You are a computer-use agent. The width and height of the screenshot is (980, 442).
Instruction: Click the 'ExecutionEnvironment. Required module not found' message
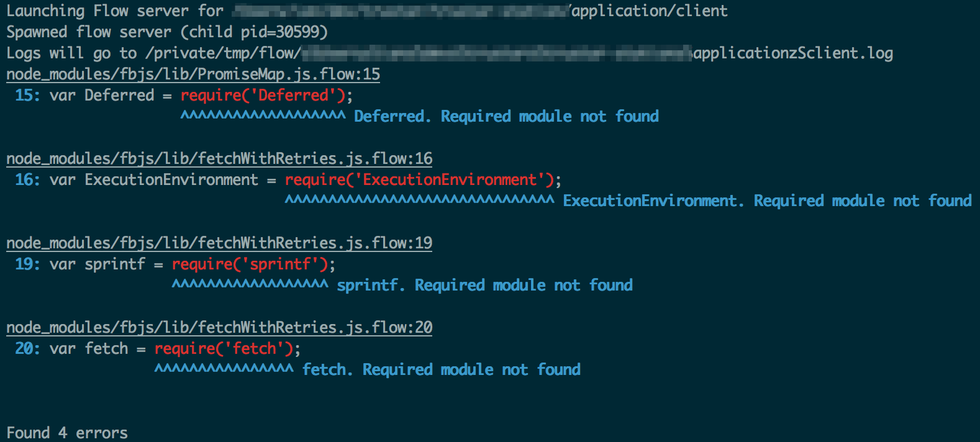[x=767, y=201]
